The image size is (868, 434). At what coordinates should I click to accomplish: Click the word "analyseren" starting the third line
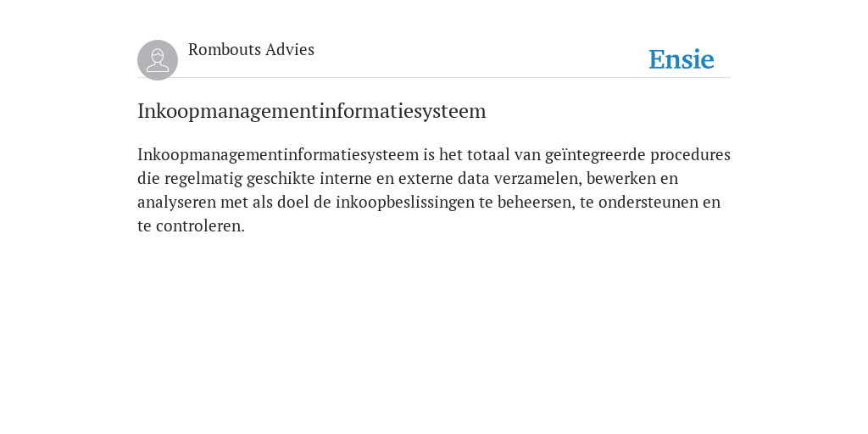click(x=176, y=202)
